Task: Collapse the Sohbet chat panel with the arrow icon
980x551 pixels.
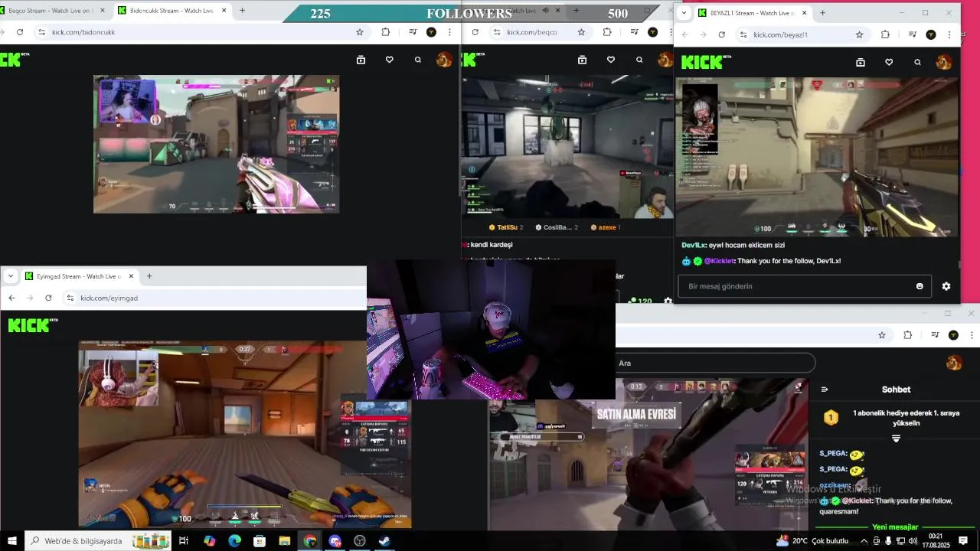Action: point(825,390)
